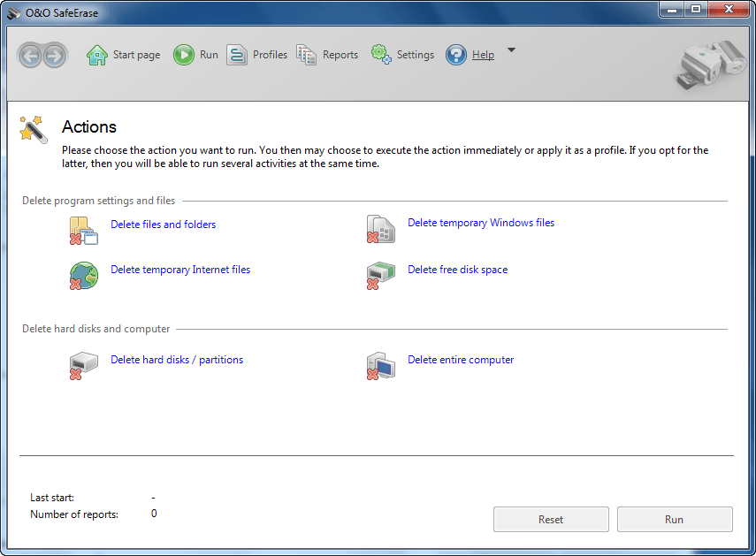Go to Start page via house icon
Screen dimensions: 756x556
coord(97,55)
